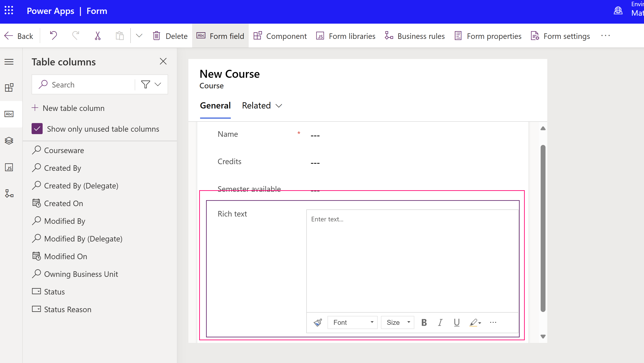644x363 pixels.
Task: Open the app launcher waffle icon
Action: [9, 11]
